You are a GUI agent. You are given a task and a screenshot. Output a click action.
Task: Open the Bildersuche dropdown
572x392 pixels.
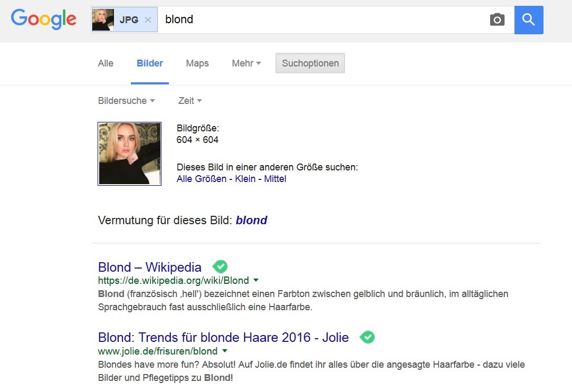coord(126,101)
